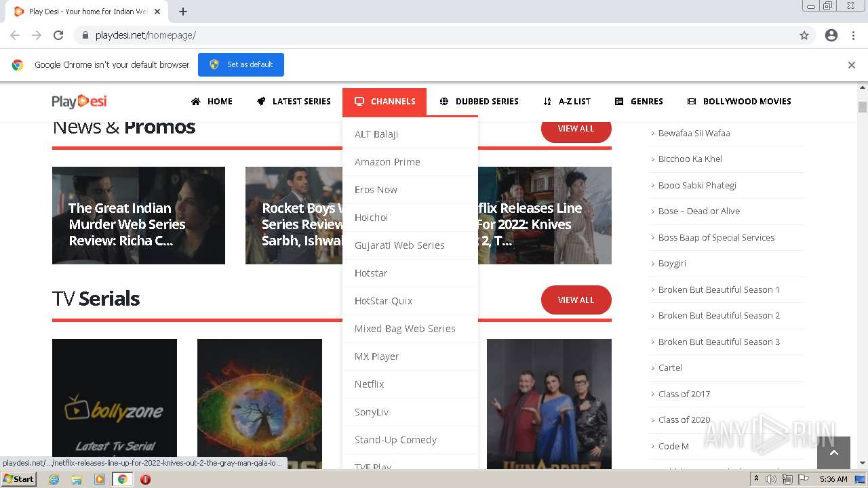This screenshot has height=488, width=868.
Task: Open Windows Explorer from taskbar
Action: [x=77, y=479]
